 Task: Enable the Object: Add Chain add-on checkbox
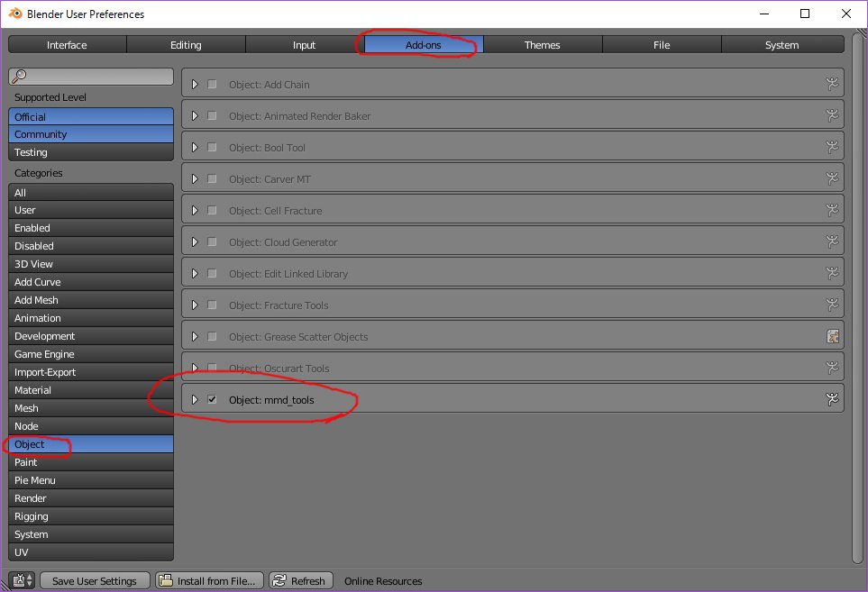212,84
